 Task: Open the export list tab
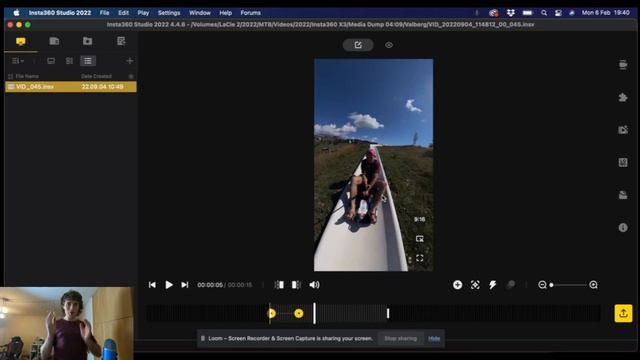tap(121, 41)
